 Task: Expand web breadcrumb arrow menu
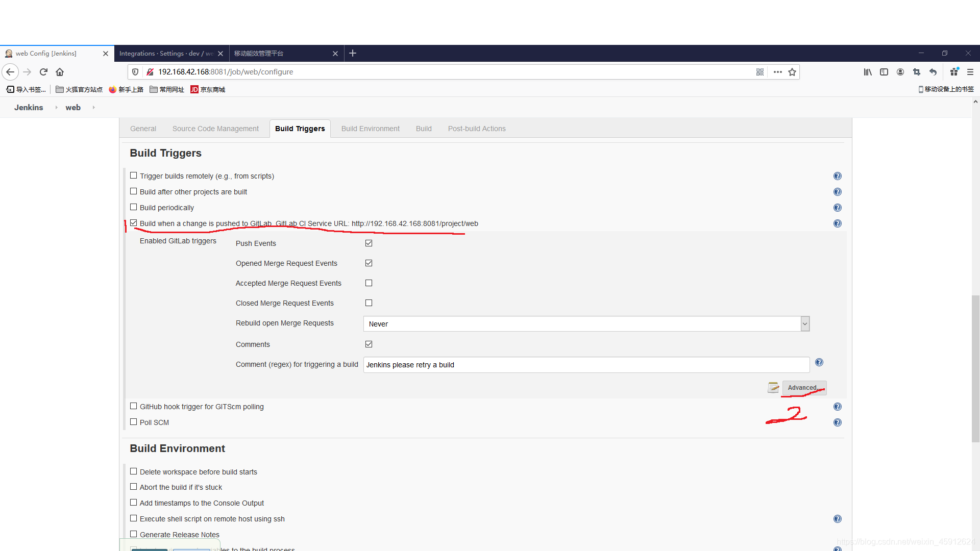[x=94, y=108]
